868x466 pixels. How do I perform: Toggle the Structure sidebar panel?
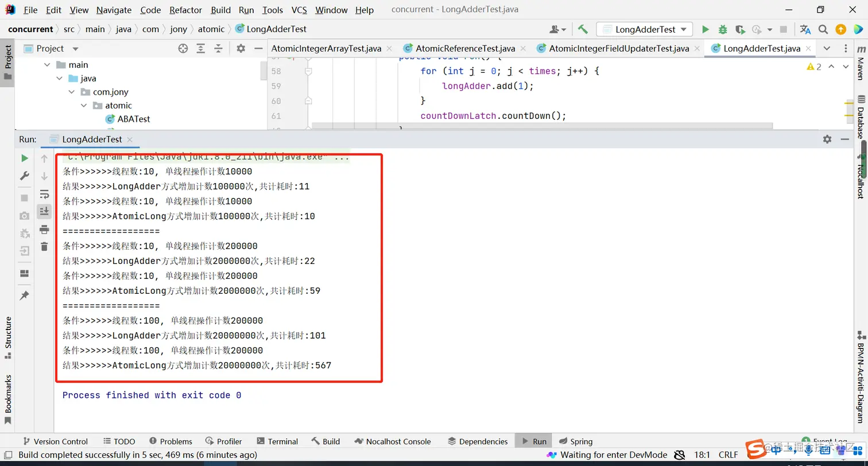(x=8, y=337)
